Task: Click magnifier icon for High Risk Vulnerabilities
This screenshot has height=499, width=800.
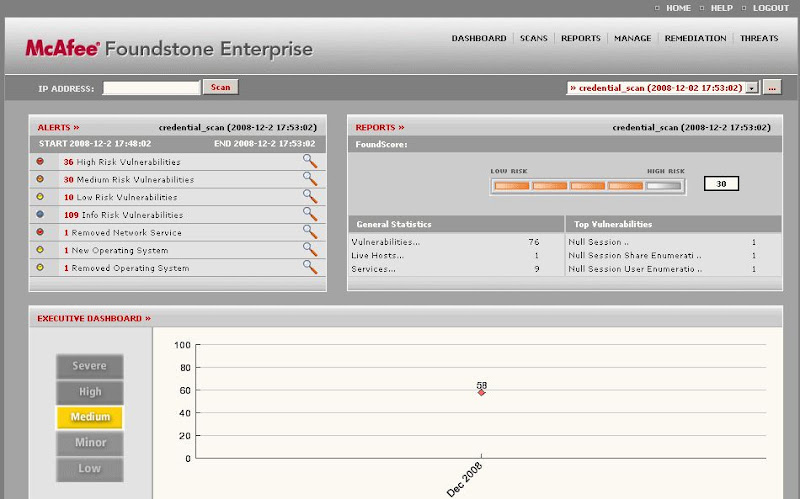Action: point(310,161)
